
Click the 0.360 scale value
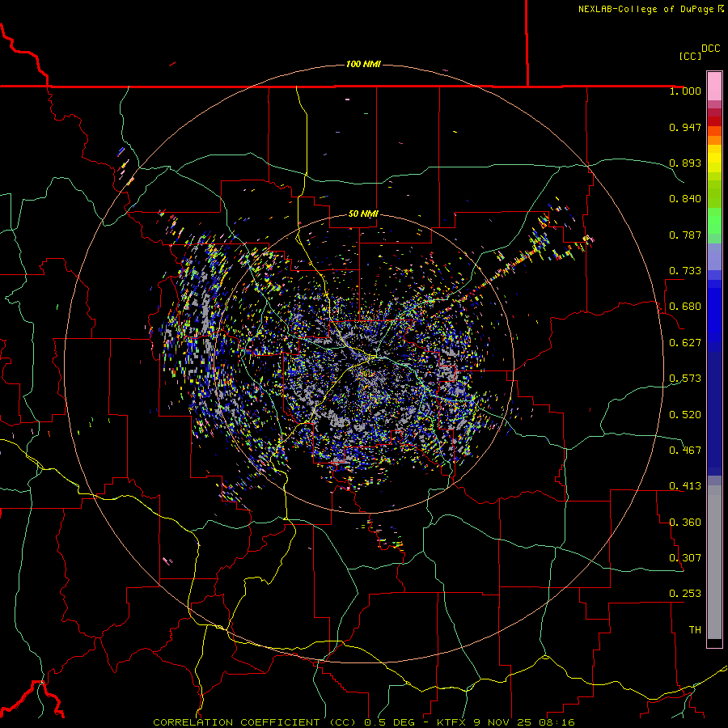[x=685, y=523]
